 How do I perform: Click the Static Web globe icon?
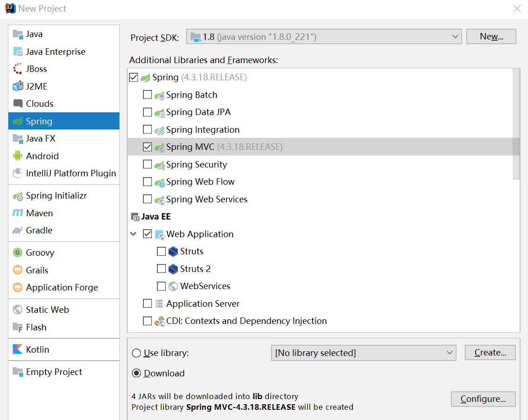coord(18,310)
